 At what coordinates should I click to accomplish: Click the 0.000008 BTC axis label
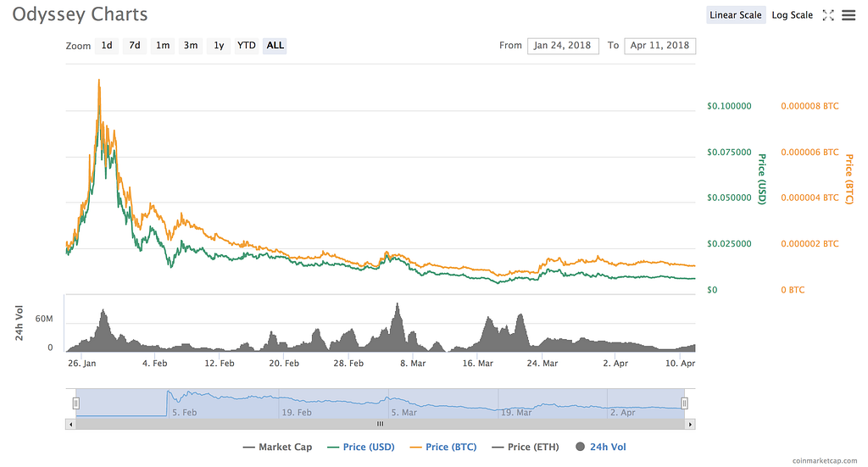(x=810, y=106)
